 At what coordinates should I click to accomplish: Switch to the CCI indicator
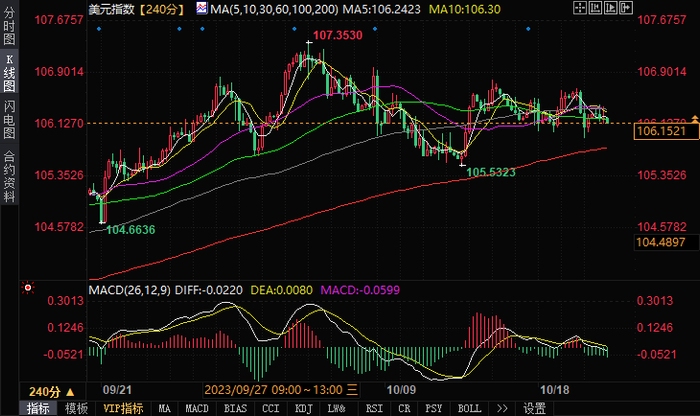click(x=271, y=408)
